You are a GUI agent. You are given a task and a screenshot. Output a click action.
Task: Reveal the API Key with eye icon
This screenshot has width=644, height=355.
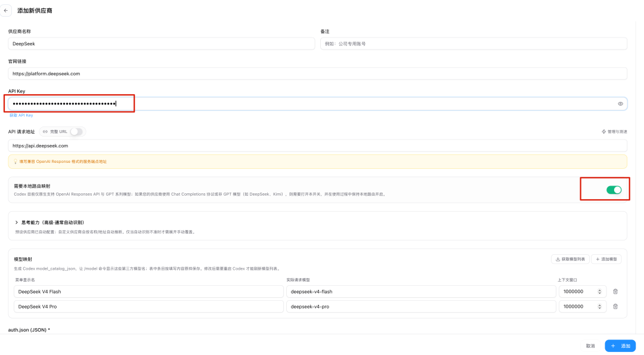[x=620, y=104]
